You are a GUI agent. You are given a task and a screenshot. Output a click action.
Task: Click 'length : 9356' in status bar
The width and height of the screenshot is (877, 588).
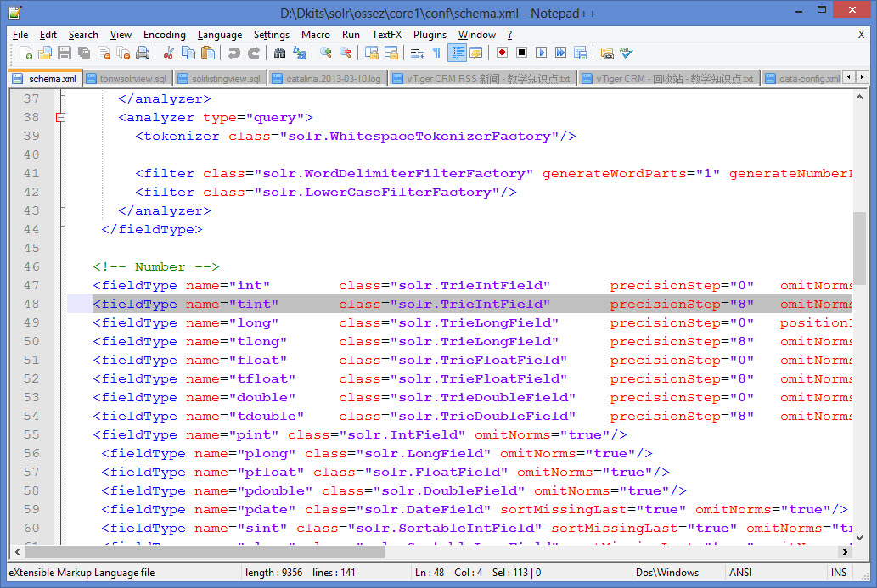pos(273,573)
